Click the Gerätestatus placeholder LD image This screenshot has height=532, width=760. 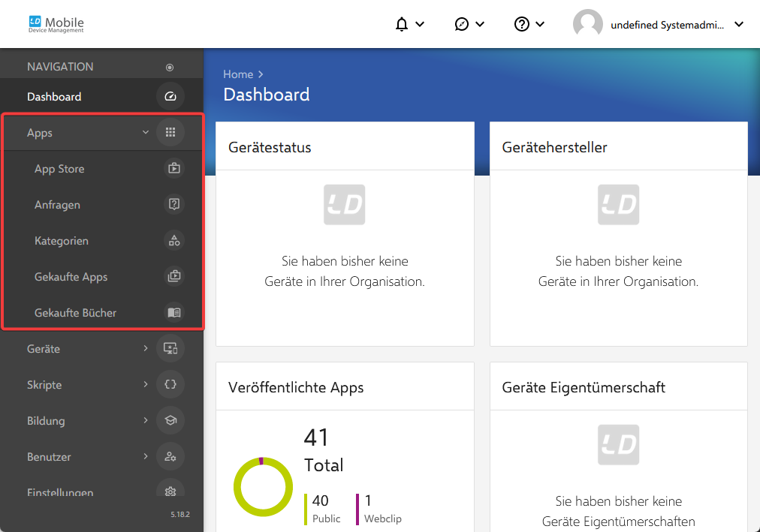pos(344,204)
